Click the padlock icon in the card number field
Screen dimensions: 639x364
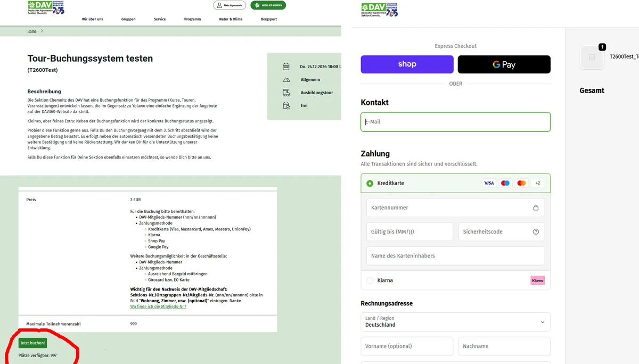pyautogui.click(x=536, y=208)
